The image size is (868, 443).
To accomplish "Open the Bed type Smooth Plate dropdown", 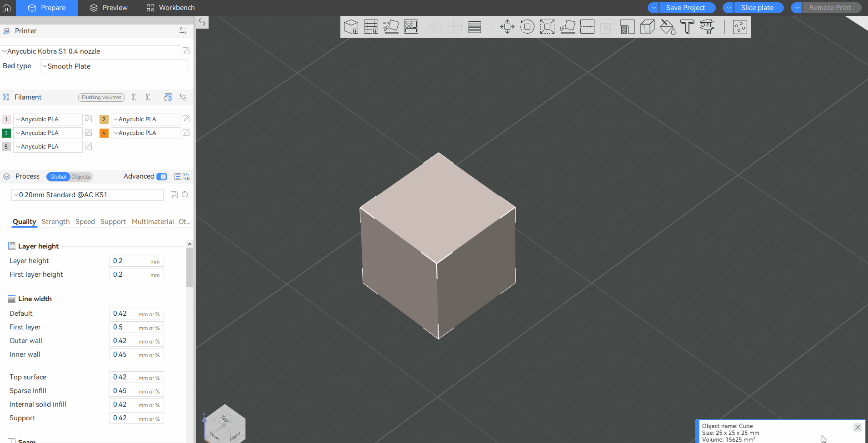I will 114,66.
